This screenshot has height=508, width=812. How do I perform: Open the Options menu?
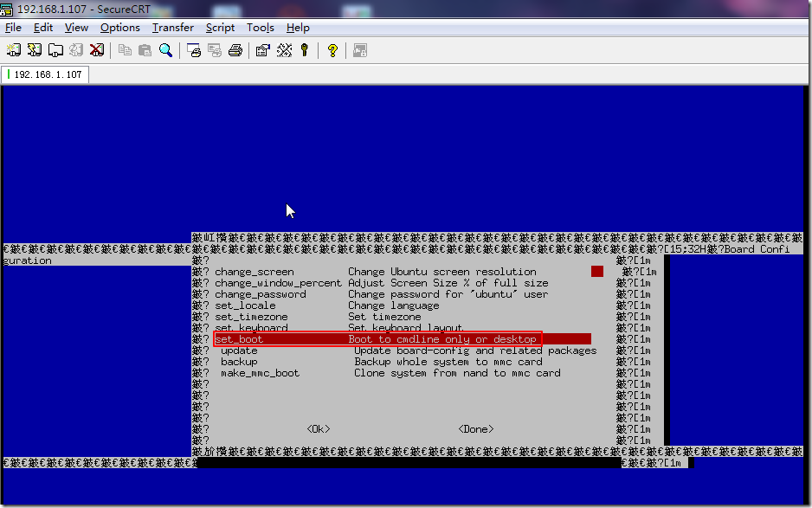coord(120,28)
